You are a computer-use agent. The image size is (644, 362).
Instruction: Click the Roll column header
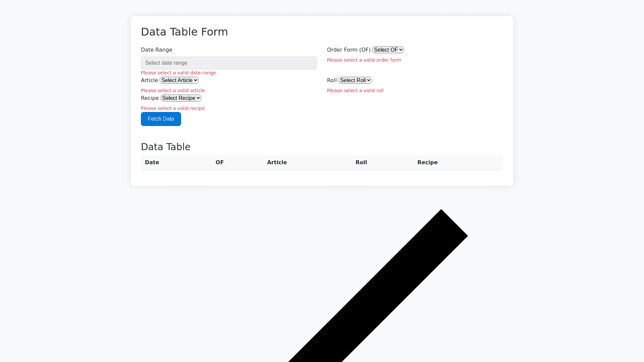coord(361,163)
